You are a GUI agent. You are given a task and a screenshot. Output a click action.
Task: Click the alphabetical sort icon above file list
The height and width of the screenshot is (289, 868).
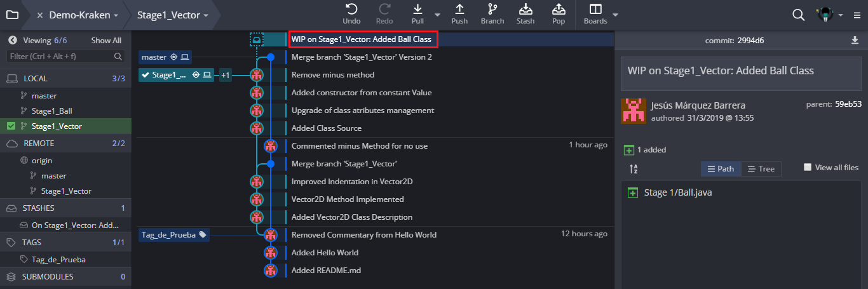634,169
